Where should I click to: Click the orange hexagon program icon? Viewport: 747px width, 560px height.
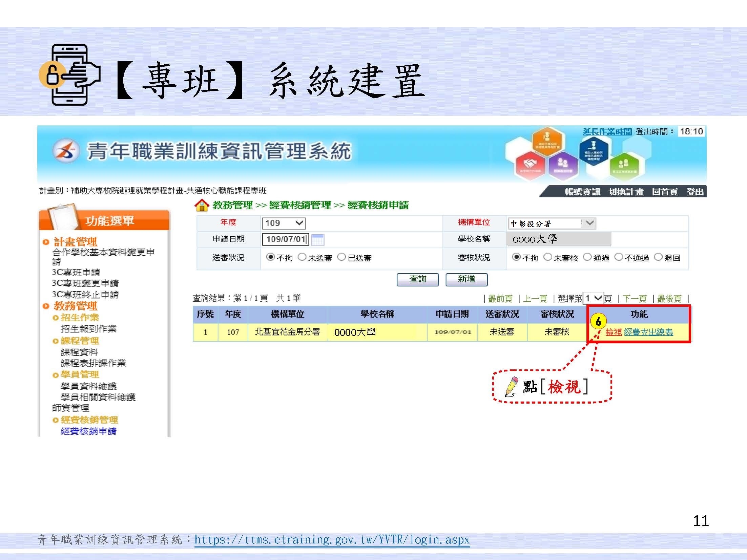click(547, 141)
